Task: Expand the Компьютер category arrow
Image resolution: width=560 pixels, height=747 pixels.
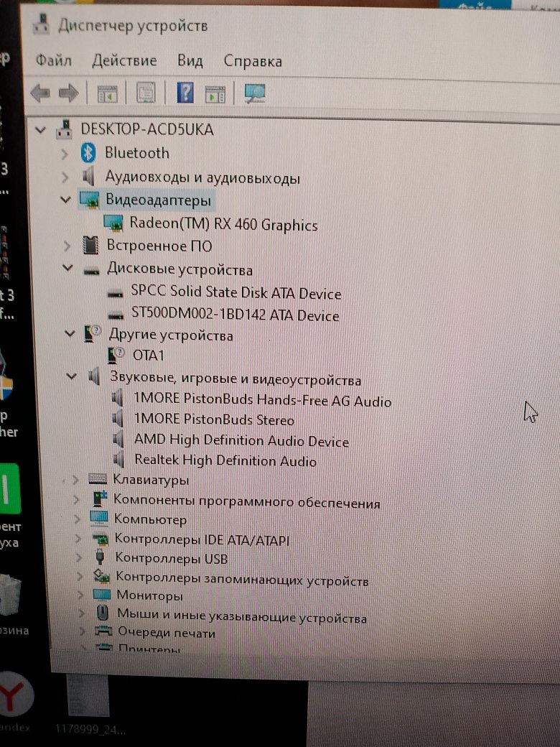Action: click(77, 519)
